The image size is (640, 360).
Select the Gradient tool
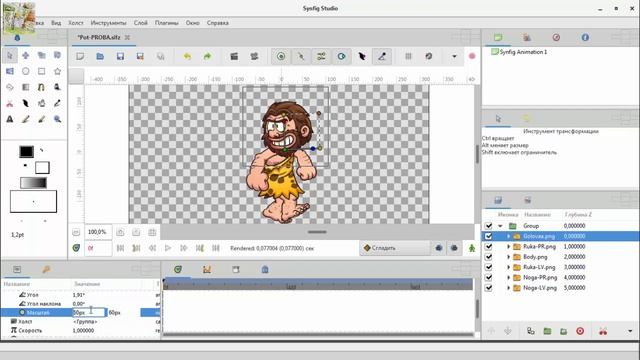pos(26,87)
